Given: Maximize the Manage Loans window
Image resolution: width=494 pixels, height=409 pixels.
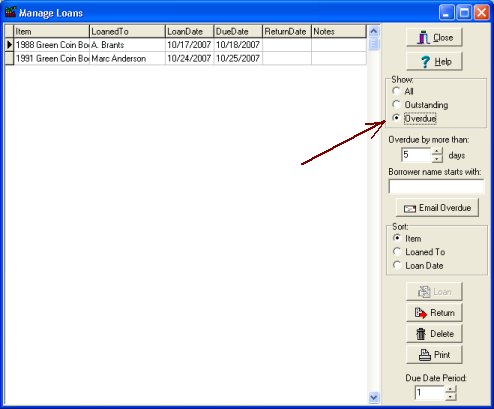Looking at the screenshot, I should 464,13.
